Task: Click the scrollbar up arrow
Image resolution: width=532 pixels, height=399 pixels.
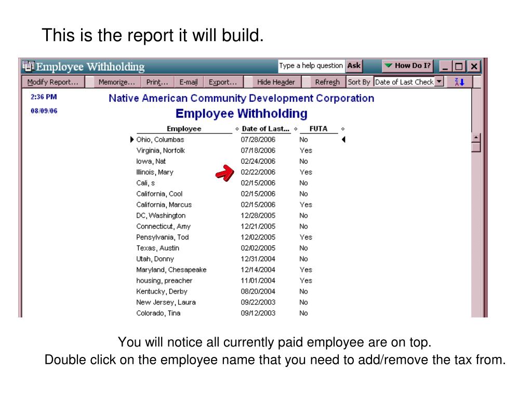Action: coord(476,138)
